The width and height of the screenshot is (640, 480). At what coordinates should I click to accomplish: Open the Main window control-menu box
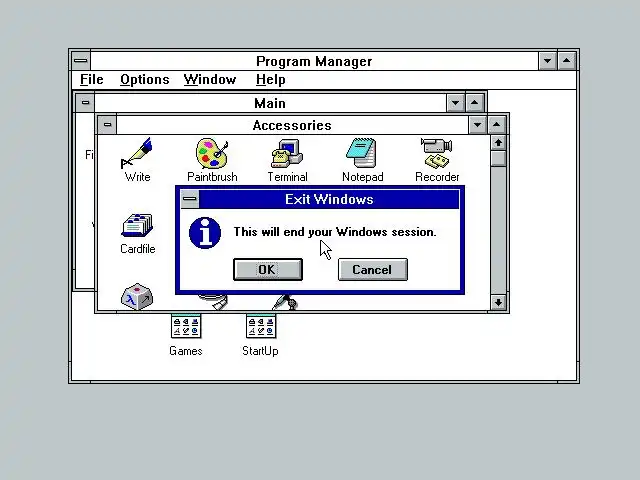click(x=85, y=102)
